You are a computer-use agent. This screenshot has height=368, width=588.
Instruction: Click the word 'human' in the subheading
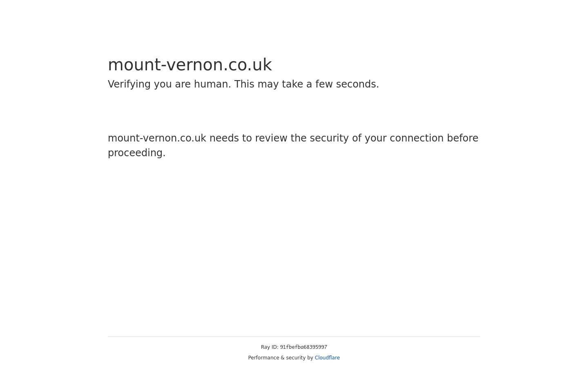[x=212, y=84]
